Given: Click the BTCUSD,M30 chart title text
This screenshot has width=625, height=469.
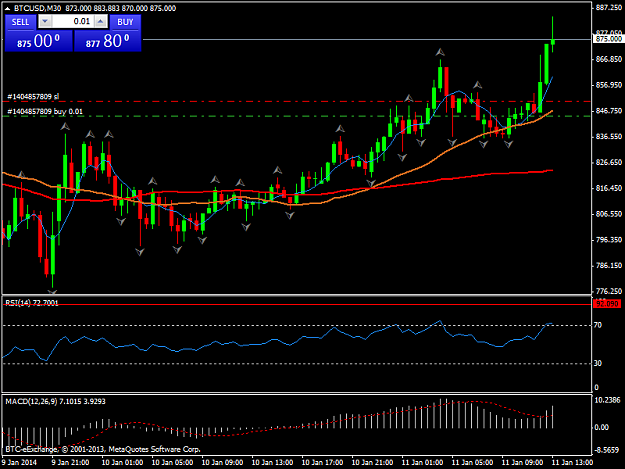Looking at the screenshot, I should tap(38, 8).
